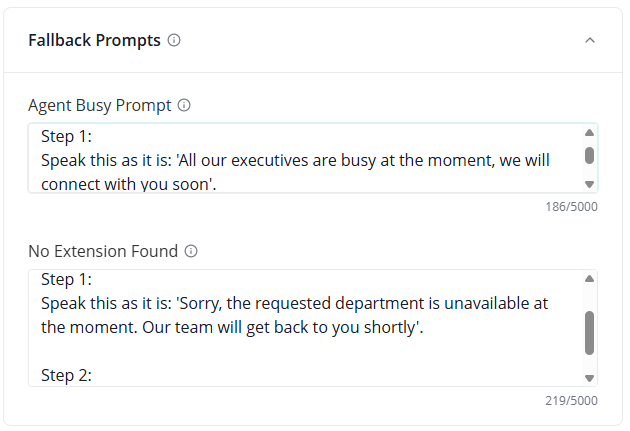Click the 186/5000 character counter
The height and width of the screenshot is (431, 630).
pyautogui.click(x=573, y=207)
